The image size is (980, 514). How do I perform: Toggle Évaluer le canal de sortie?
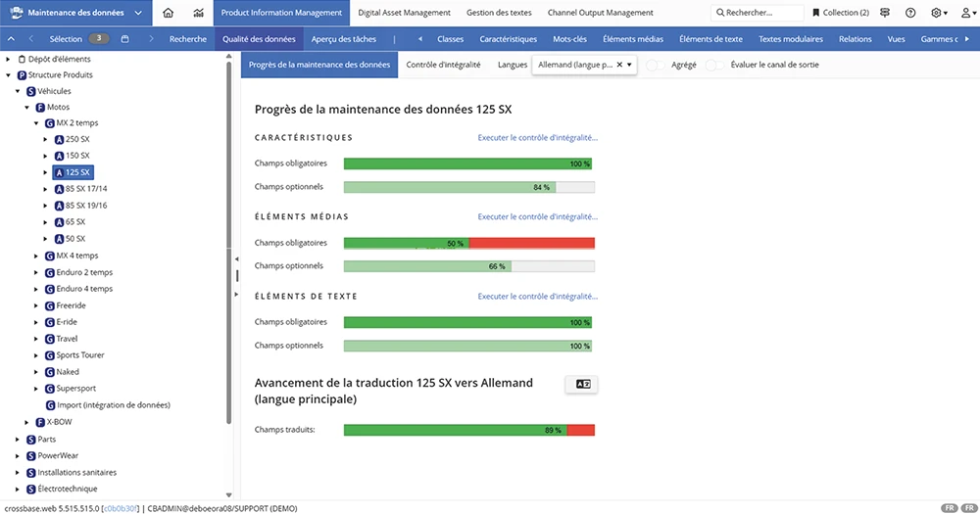tap(714, 65)
